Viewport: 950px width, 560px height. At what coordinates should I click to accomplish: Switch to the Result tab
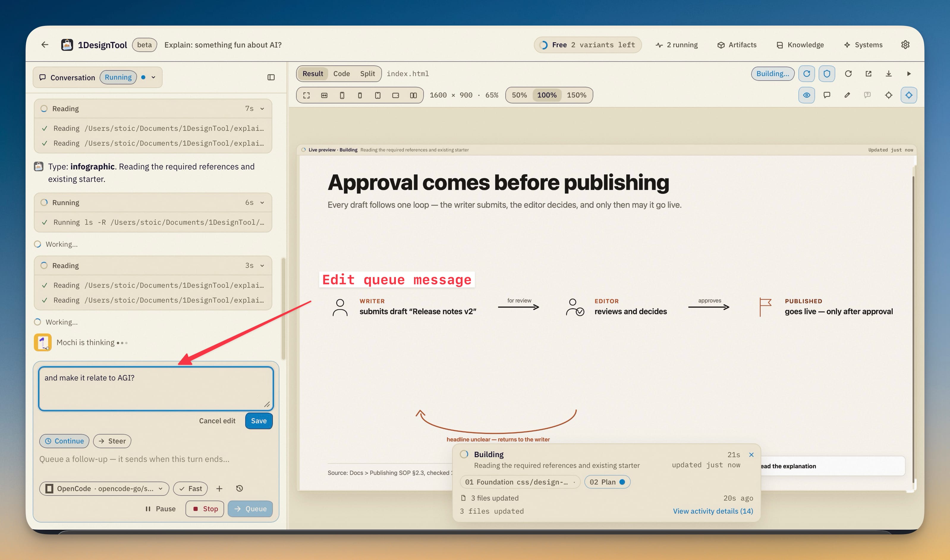[312, 74]
